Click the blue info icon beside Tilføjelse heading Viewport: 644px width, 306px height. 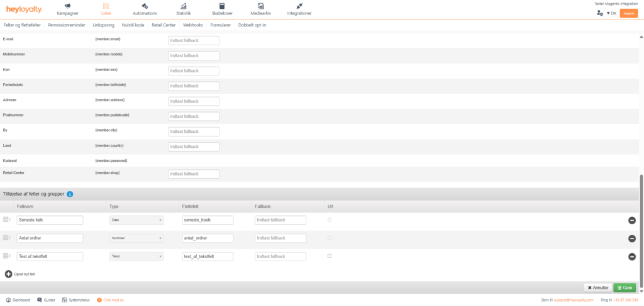(70, 194)
